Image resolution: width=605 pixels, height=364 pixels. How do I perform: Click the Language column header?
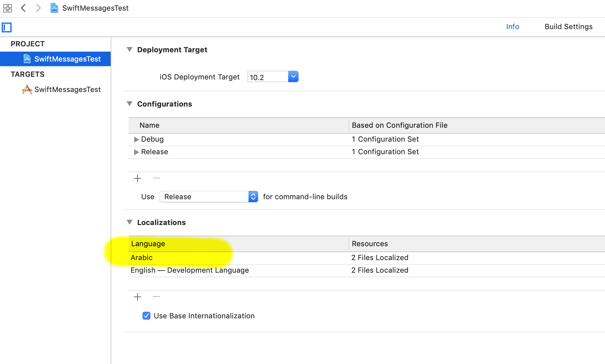(x=239, y=244)
